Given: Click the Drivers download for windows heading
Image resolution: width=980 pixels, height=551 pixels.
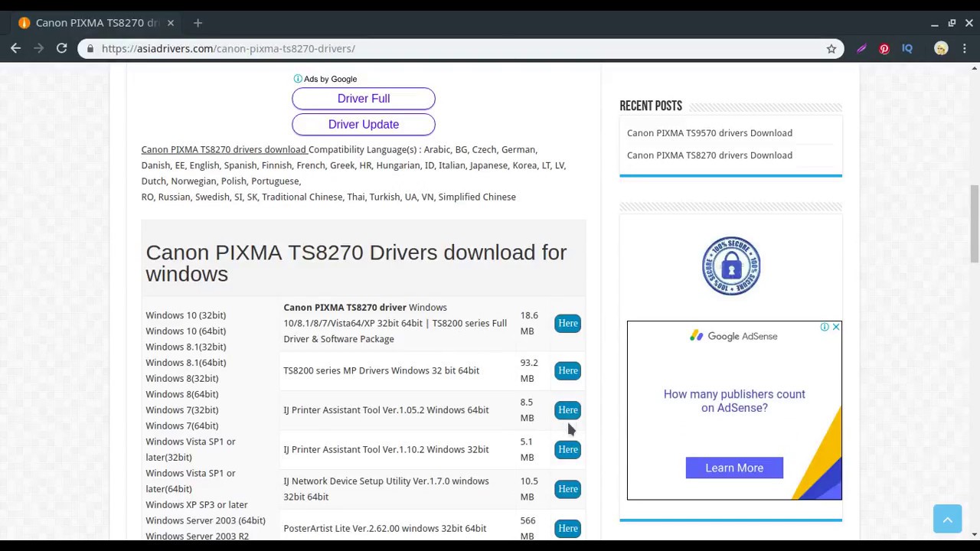Looking at the screenshot, I should pyautogui.click(x=356, y=263).
